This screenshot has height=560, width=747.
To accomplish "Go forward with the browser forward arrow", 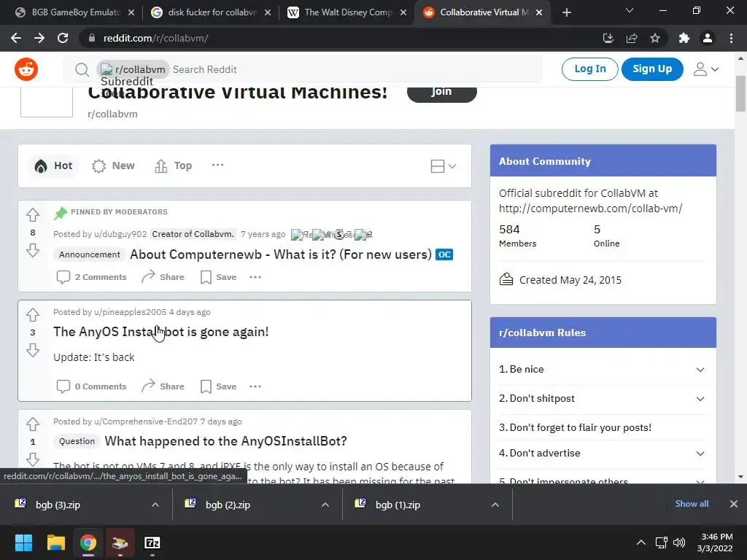I will click(x=39, y=38).
